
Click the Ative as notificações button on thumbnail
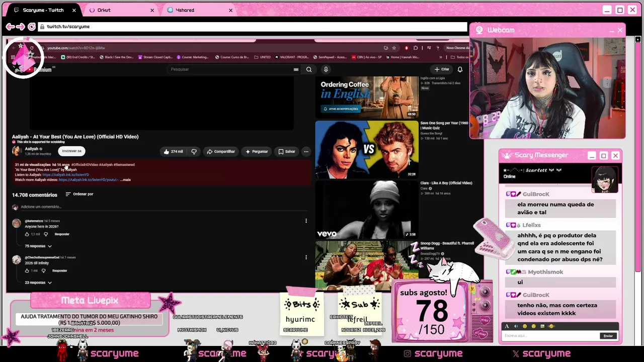tap(341, 109)
